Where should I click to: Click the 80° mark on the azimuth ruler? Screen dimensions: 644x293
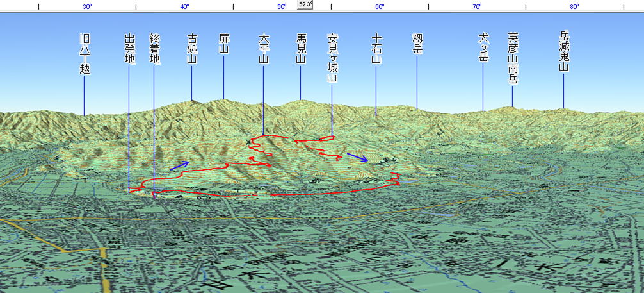(x=574, y=6)
